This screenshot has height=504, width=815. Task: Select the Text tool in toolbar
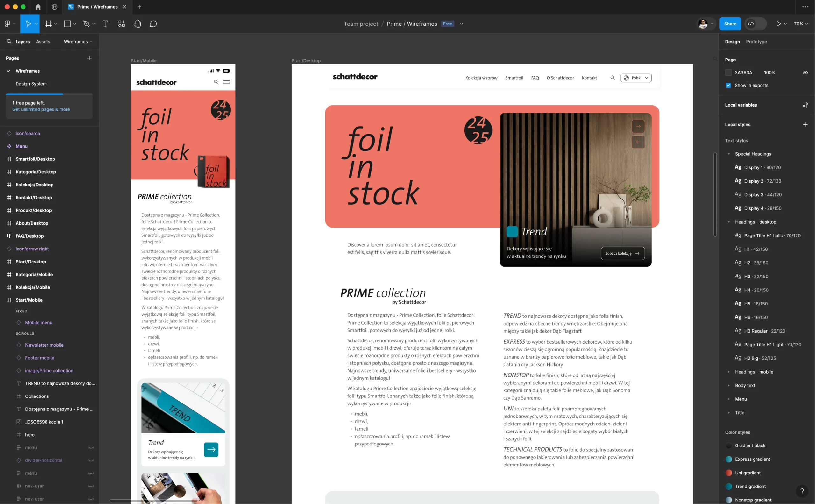point(105,24)
